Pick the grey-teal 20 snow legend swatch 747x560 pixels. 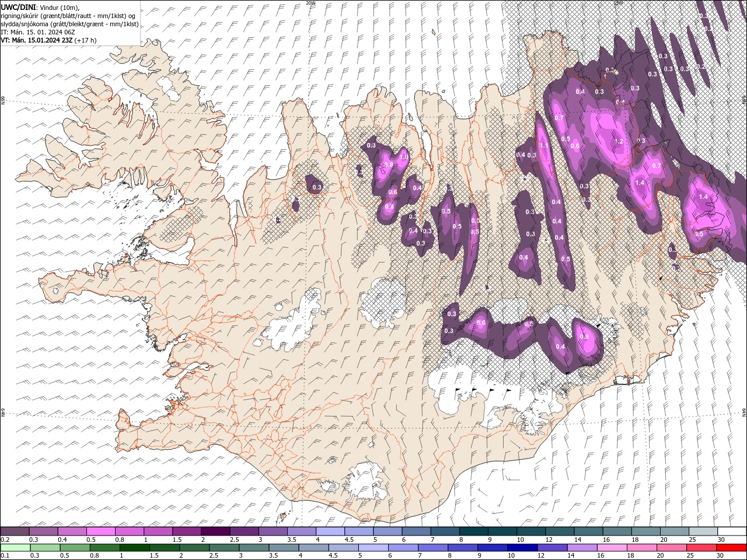[x=674, y=531]
